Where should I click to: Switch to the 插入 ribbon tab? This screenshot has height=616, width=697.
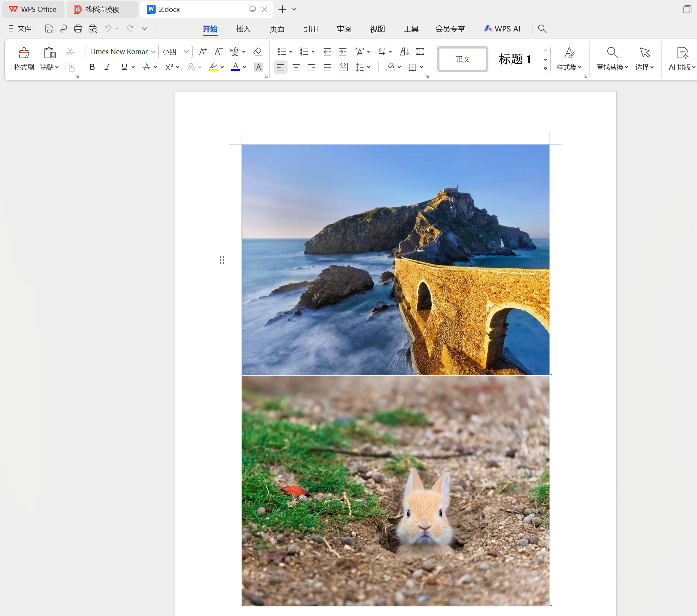coord(243,29)
